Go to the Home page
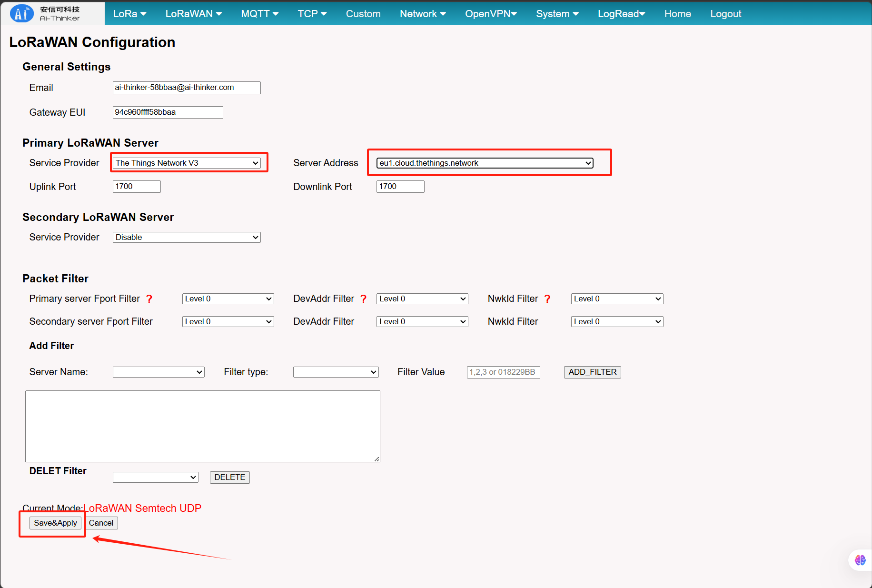Image resolution: width=872 pixels, height=588 pixels. point(677,14)
